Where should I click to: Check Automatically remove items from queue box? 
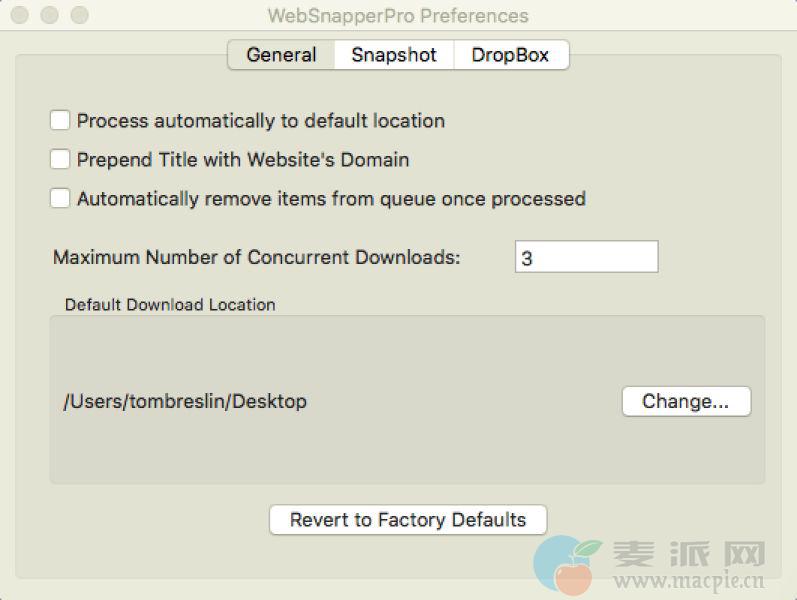point(60,199)
